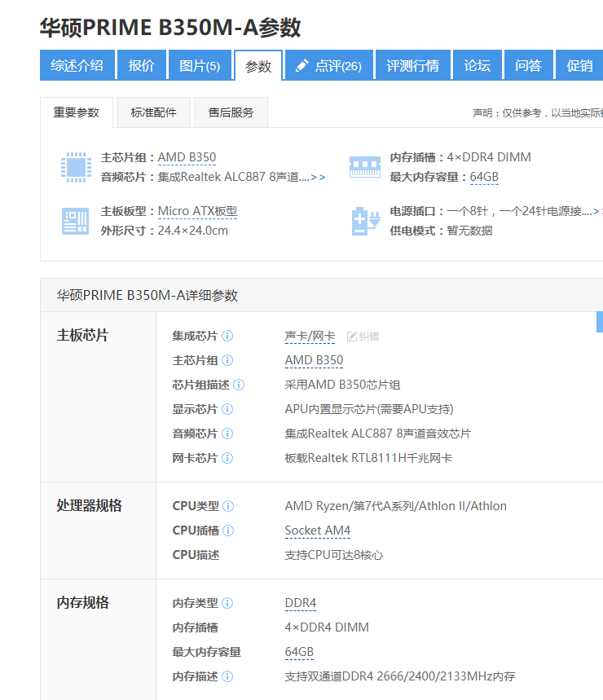Click the motherboard form-factor icon

(x=76, y=221)
